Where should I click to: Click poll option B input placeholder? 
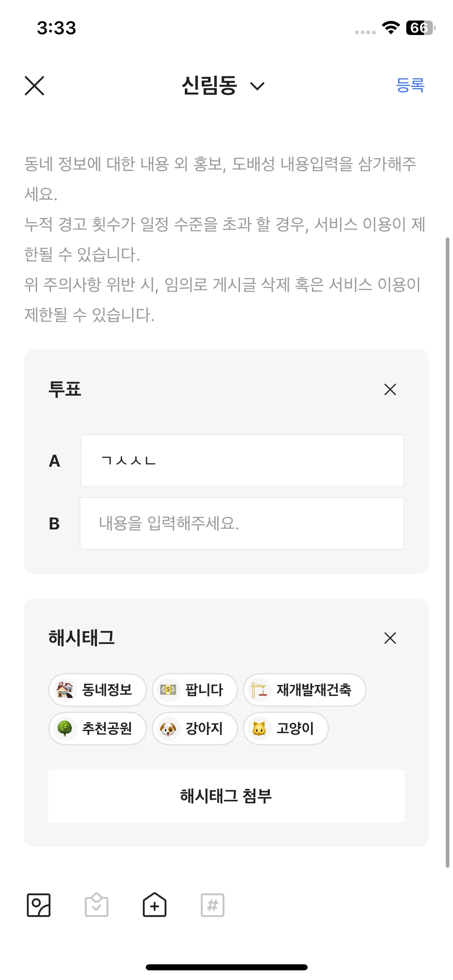click(x=242, y=523)
